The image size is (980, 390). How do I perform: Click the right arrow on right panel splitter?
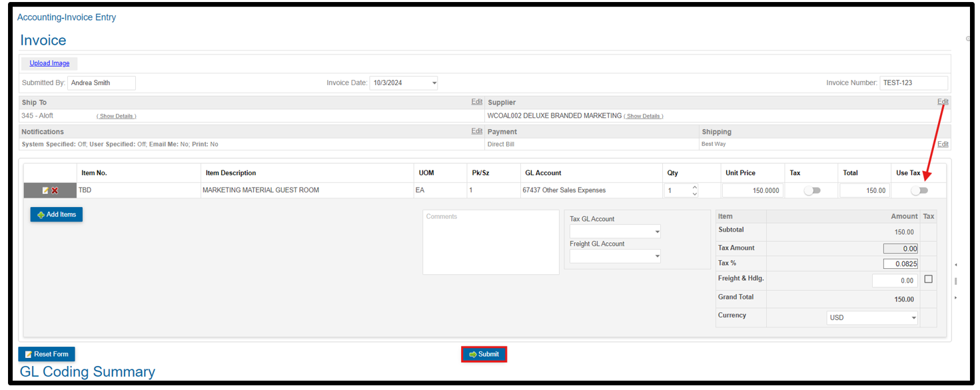[x=956, y=297]
